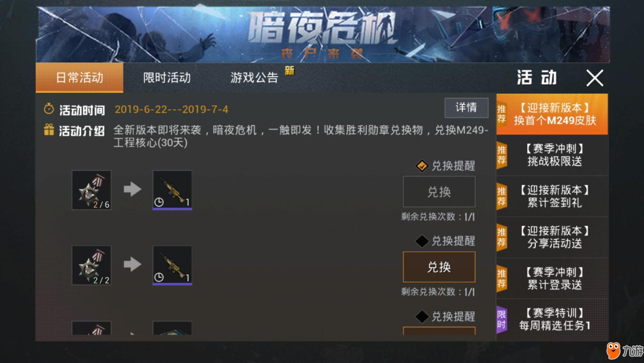Close the 活动 panel with X

tap(595, 78)
